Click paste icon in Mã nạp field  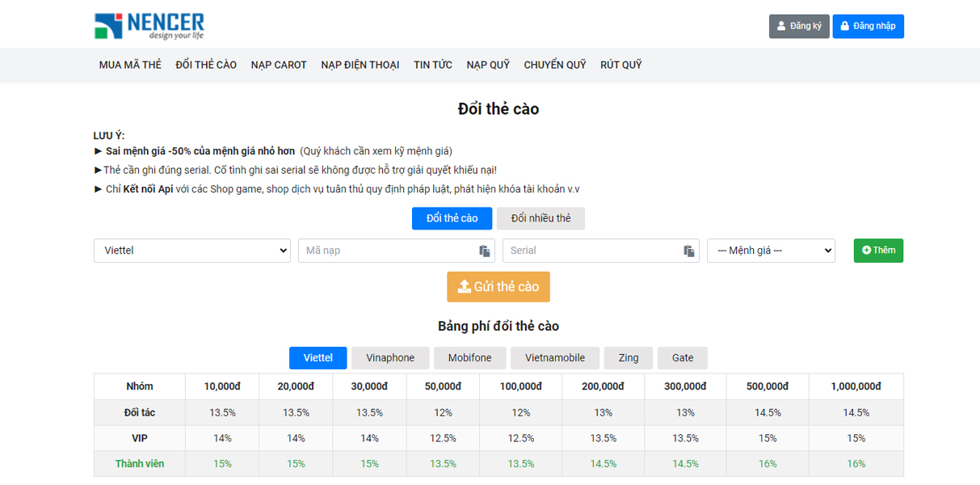point(484,251)
